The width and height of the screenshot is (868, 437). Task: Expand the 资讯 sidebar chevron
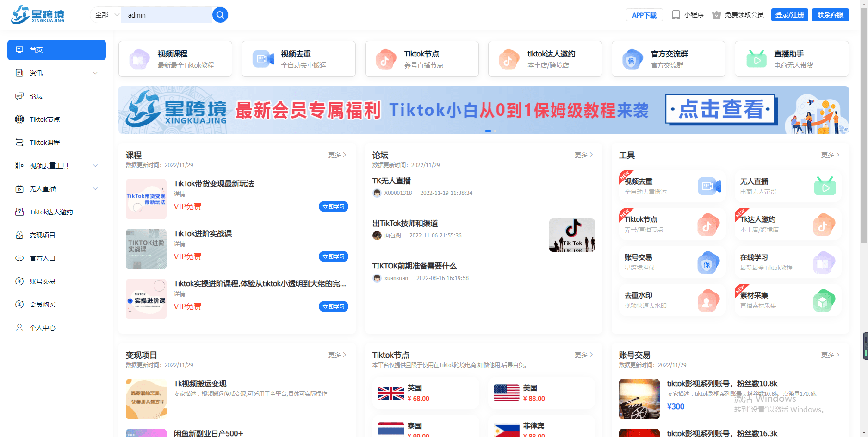point(95,73)
